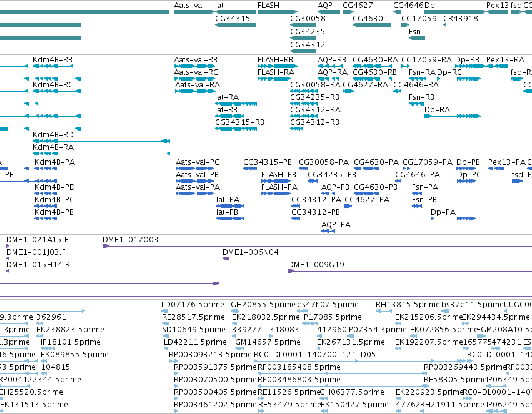Viewport: 532px width, 414px height.
Task: Select the Pex13 gene feature
Action: point(497,12)
